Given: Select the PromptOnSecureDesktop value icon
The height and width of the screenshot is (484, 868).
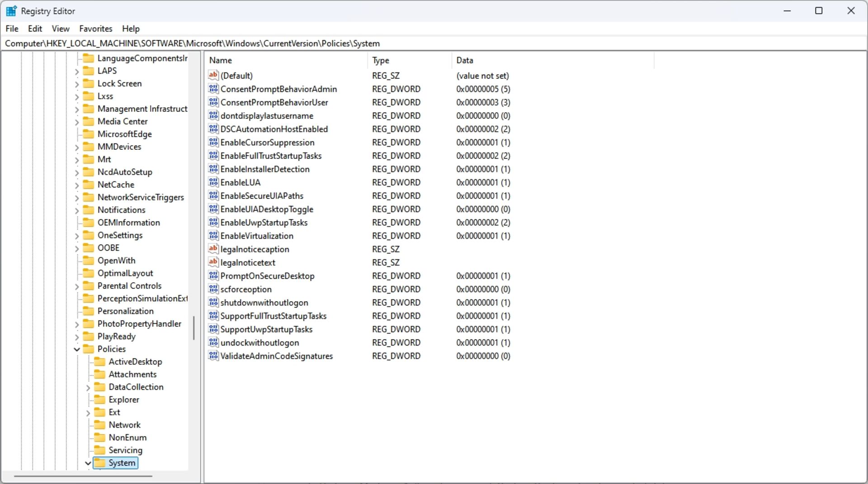Looking at the screenshot, I should pos(213,275).
